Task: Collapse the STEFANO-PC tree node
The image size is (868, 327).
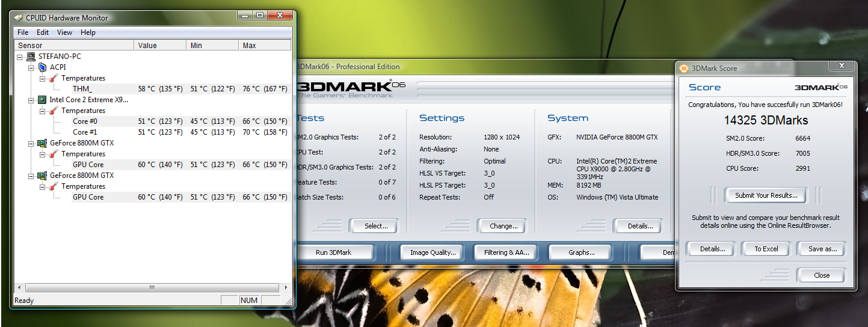Action: 20,57
